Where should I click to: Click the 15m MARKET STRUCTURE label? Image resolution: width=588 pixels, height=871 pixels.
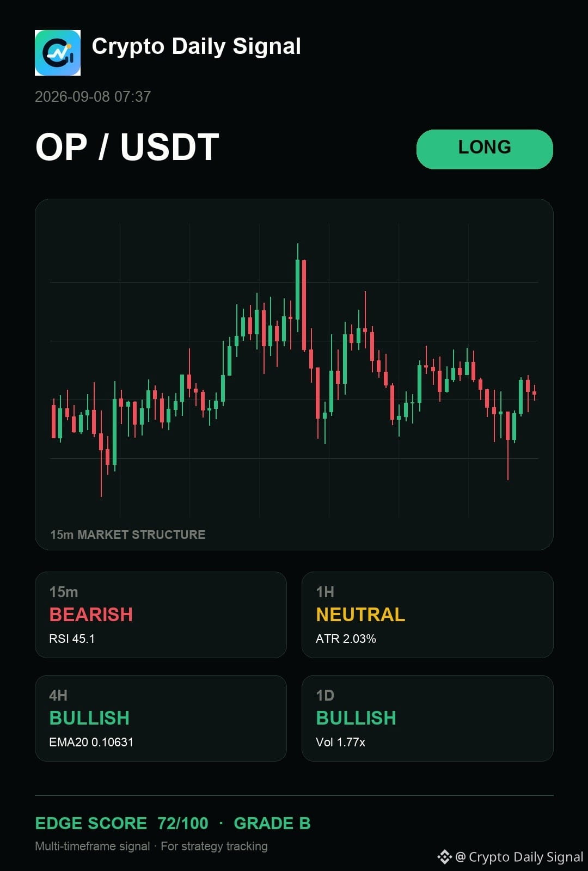click(x=128, y=535)
